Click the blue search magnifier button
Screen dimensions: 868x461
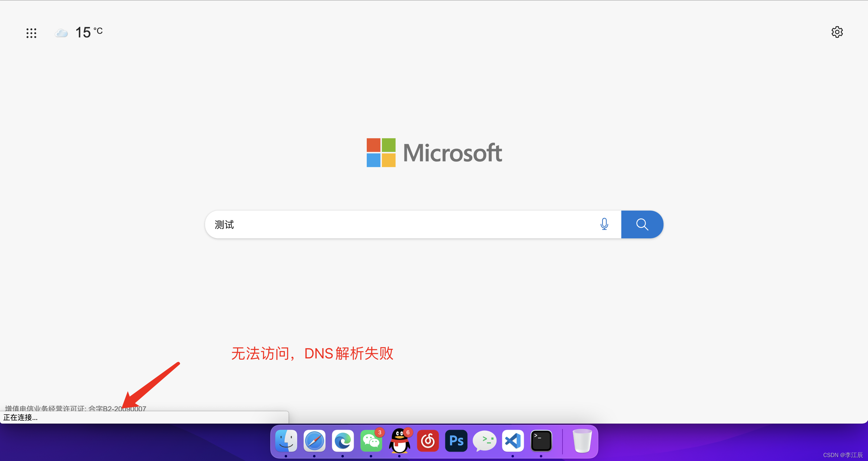pos(642,224)
